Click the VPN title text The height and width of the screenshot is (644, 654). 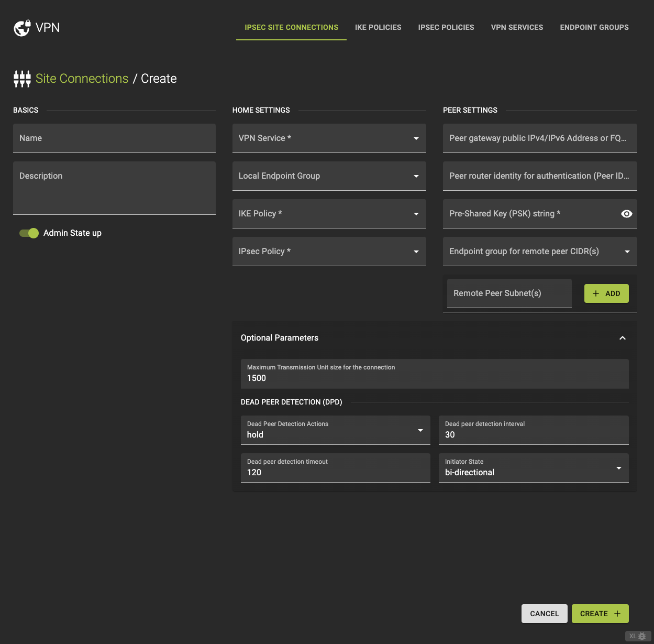(x=48, y=28)
